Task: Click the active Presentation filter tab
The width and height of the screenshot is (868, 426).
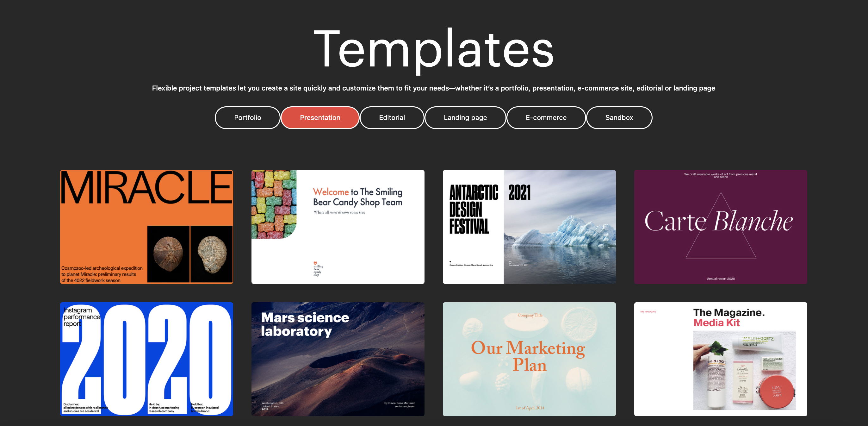Action: pyautogui.click(x=320, y=118)
